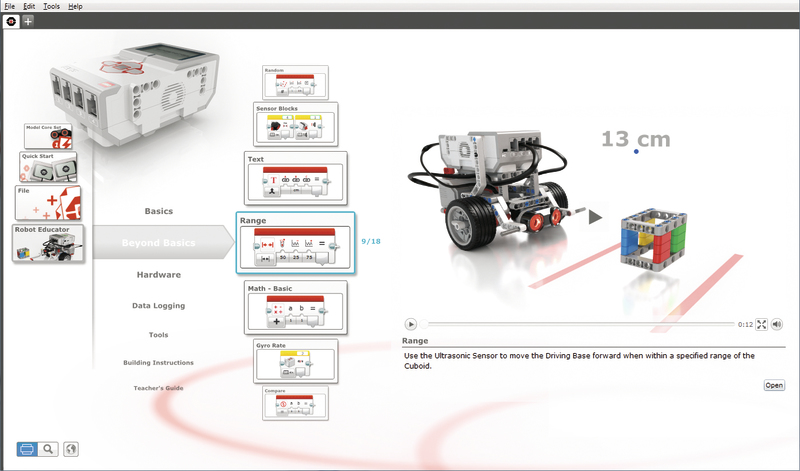Viewport: 800px width, 471px height.
Task: Choose the Compare tutorial card
Action: coord(295,403)
